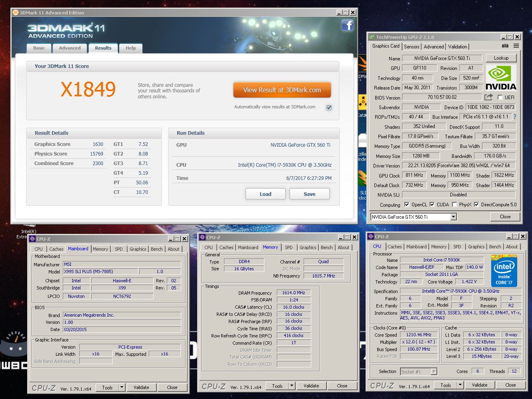
Task: Click Close in the CPU-Z CPU window
Action: point(510,385)
